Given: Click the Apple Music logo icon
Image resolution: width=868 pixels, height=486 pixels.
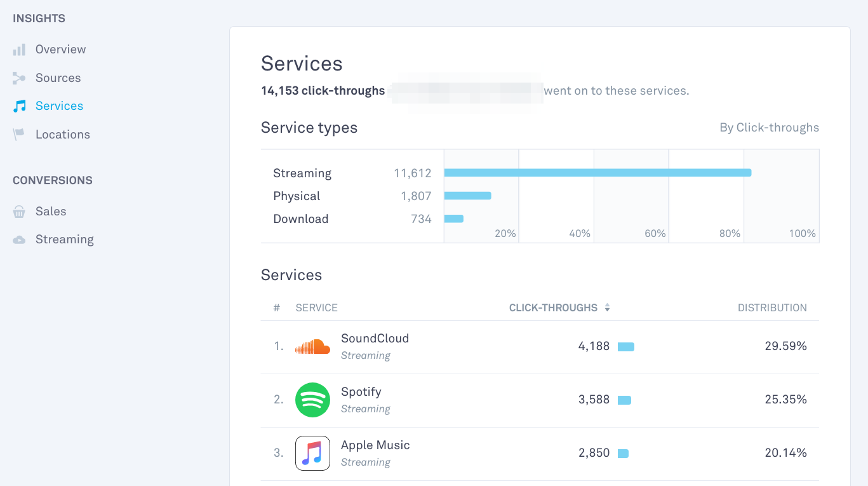Looking at the screenshot, I should pyautogui.click(x=312, y=453).
